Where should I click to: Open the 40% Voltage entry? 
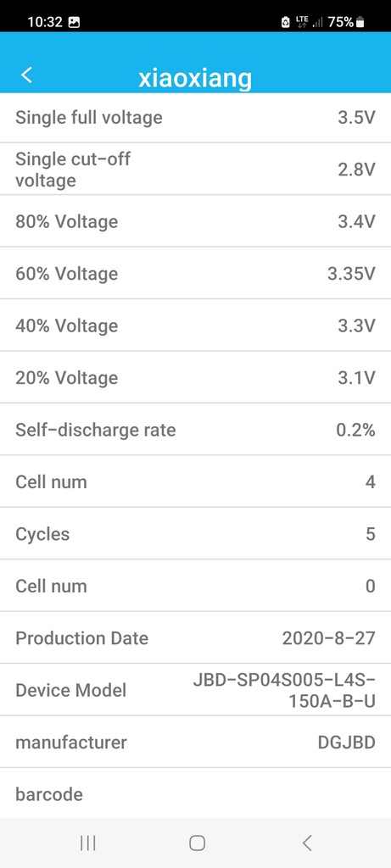195,325
